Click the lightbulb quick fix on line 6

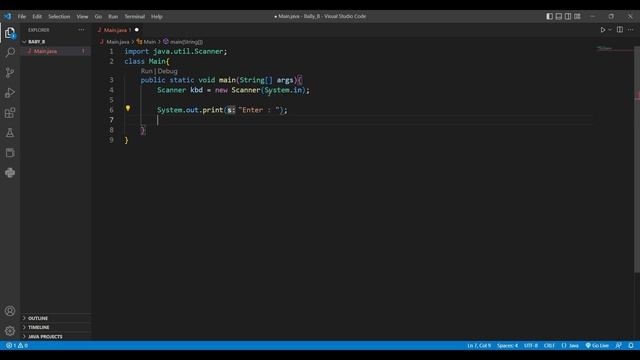(128, 109)
